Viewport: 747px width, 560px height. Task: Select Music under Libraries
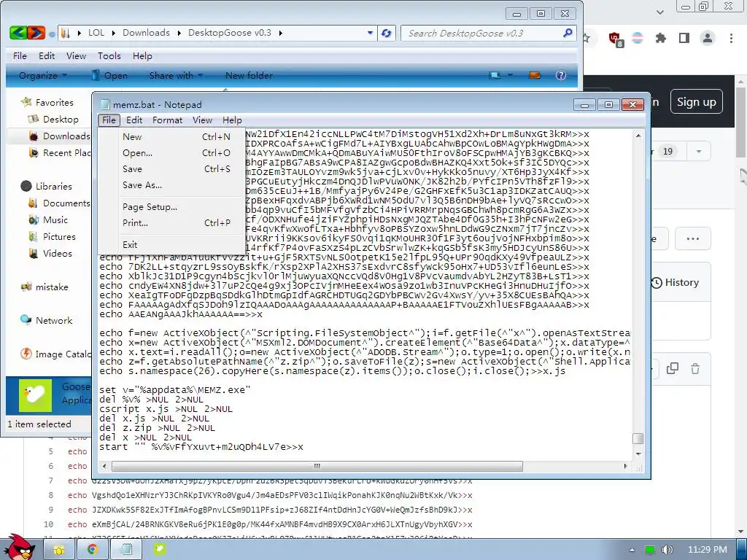coord(48,220)
